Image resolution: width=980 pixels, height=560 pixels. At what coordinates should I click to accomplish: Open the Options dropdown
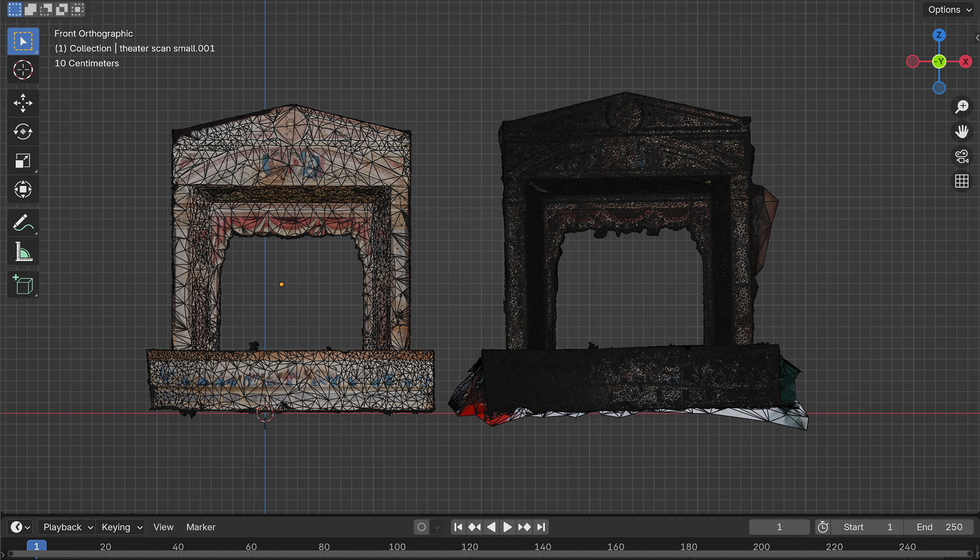point(949,10)
